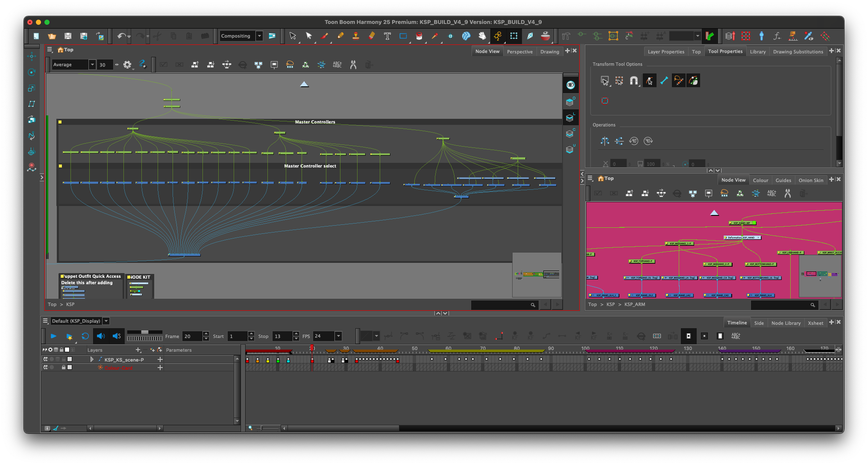Toggle the eye icon beside Node View
Viewport: 868px width, 465px height.
point(571,85)
